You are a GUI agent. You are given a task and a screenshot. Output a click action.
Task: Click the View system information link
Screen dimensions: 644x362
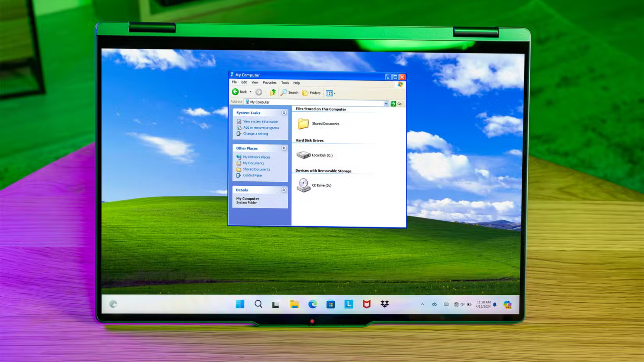(260, 121)
